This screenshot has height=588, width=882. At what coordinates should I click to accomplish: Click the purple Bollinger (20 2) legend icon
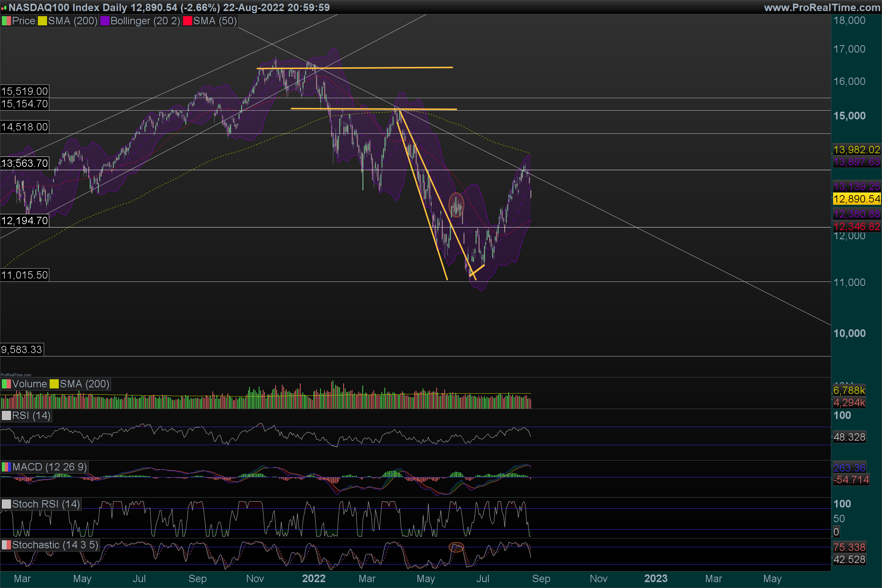[105, 21]
